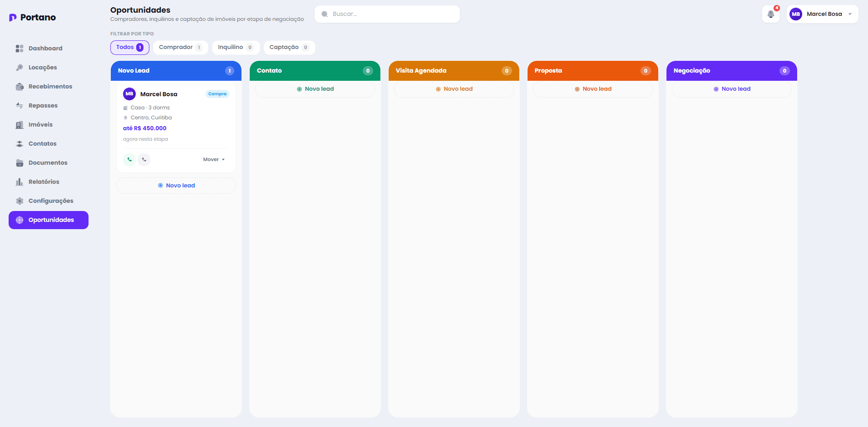The width and height of the screenshot is (868, 427).
Task: Click the Proposta column header
Action: pos(593,71)
